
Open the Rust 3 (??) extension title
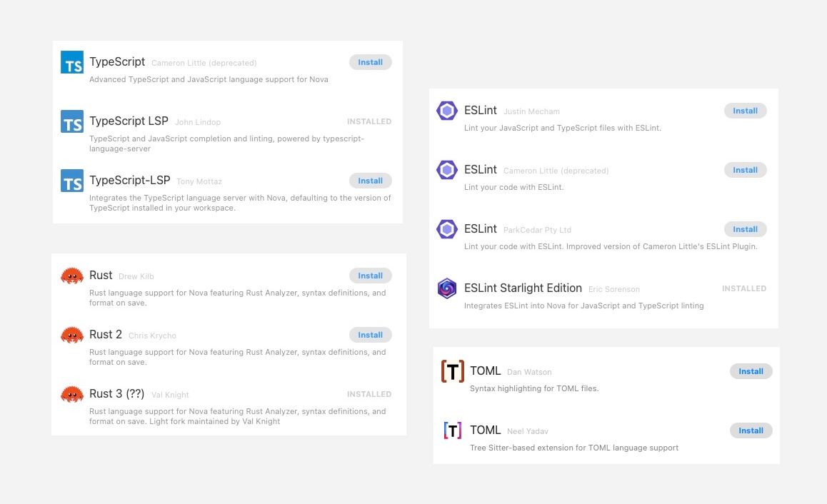pos(117,394)
